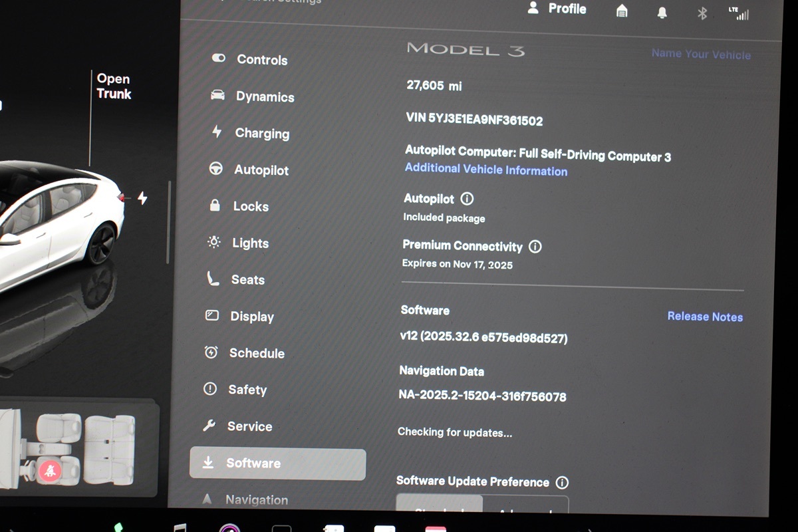Tap the LTE signal strength indicator
Screen dimensions: 798x532
pyautogui.click(x=739, y=13)
